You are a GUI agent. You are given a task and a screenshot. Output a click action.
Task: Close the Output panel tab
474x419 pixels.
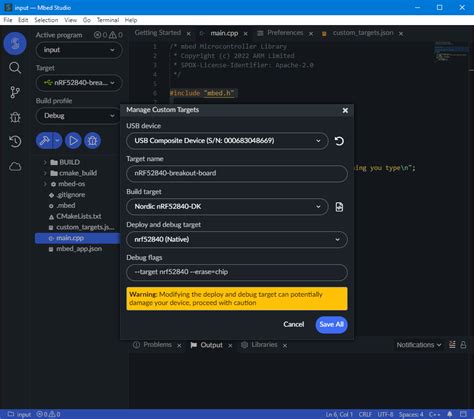(x=230, y=346)
